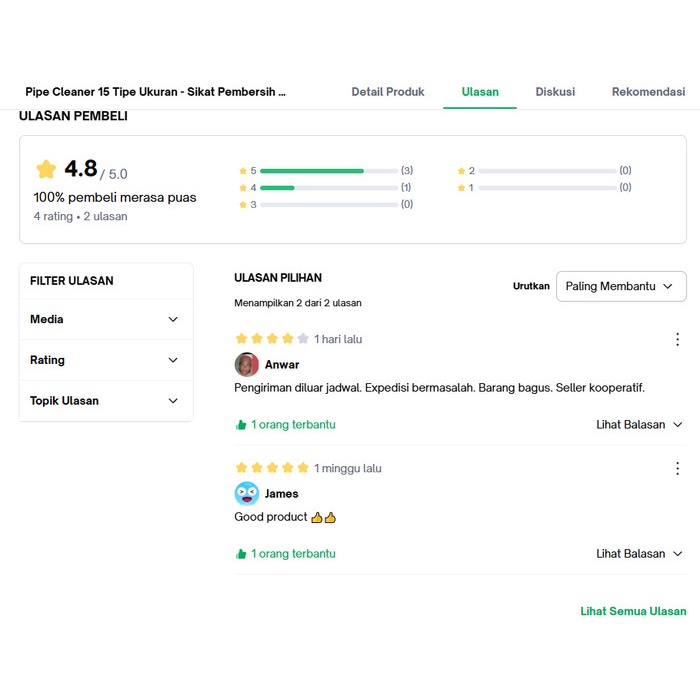
Task: Click thumbs-up helpful icon on James's review
Action: tap(241, 554)
